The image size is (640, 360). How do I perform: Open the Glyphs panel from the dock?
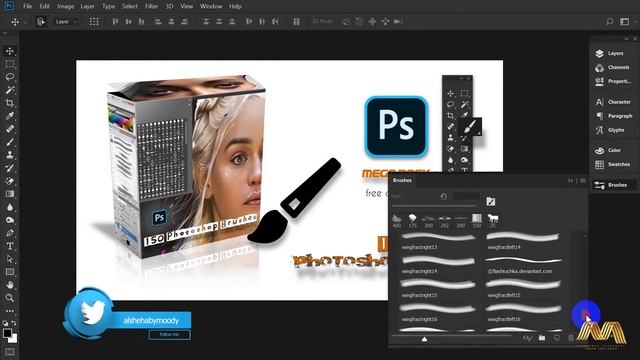click(x=610, y=130)
